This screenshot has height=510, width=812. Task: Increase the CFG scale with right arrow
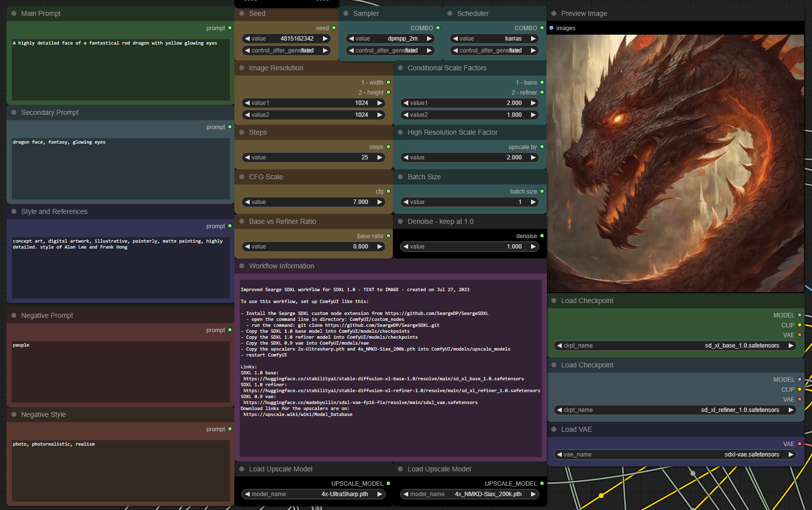coord(379,202)
